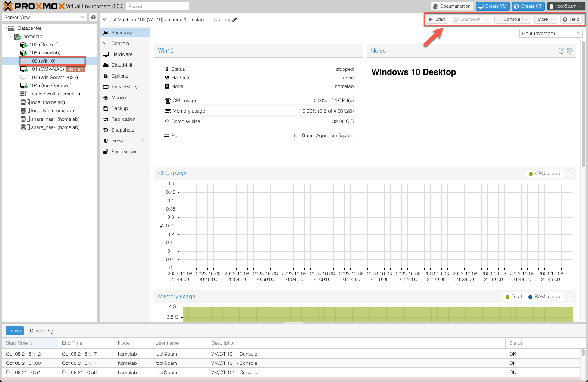Click the Backup floppy disk icon

click(x=106, y=108)
